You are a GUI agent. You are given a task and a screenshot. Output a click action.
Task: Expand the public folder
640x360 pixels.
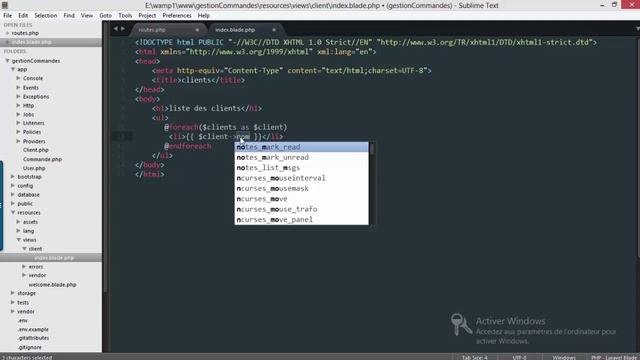pyautogui.click(x=13, y=203)
